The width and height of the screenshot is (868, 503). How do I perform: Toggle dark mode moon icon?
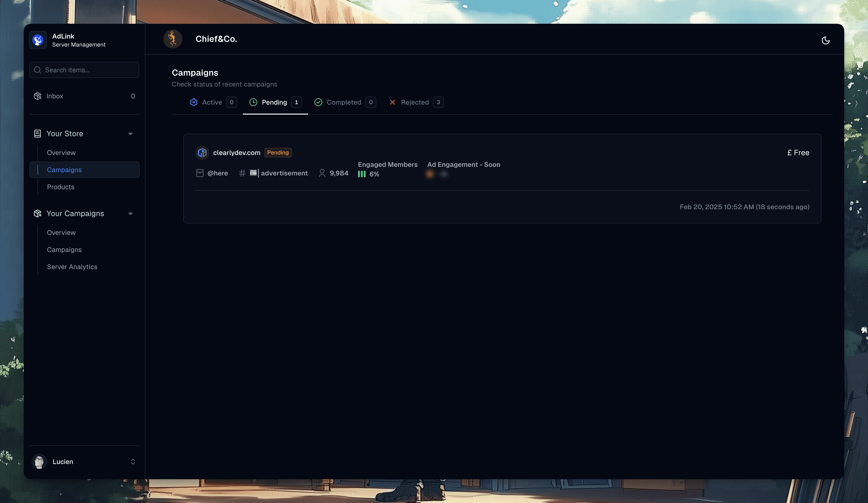tap(825, 40)
